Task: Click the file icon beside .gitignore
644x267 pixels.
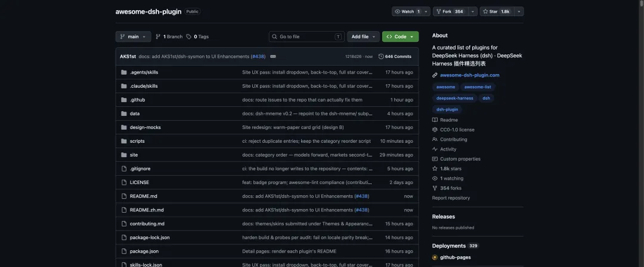Action: (x=124, y=168)
